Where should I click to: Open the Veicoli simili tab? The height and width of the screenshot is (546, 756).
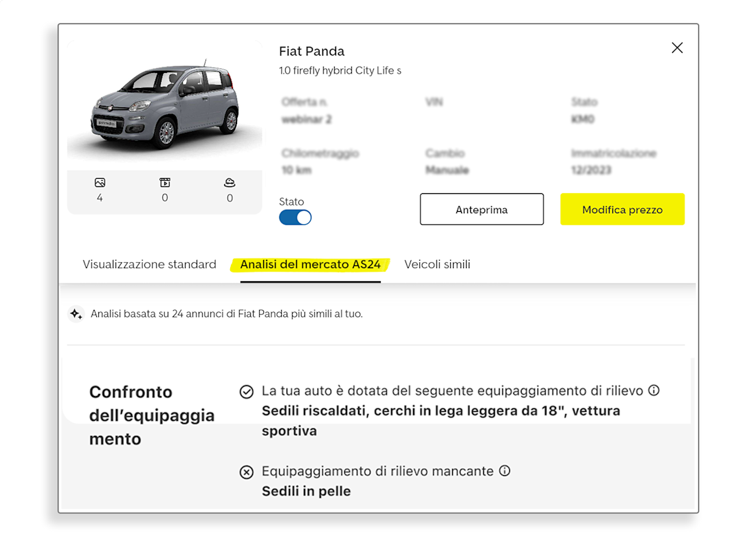click(437, 264)
